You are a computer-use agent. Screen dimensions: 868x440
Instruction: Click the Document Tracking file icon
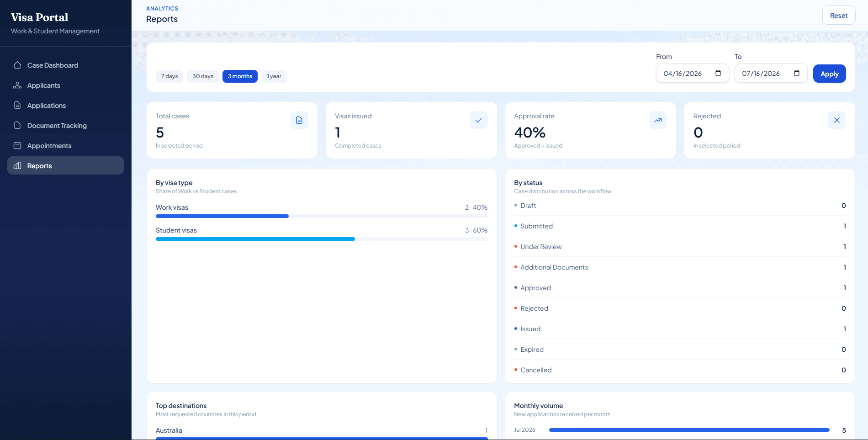pyautogui.click(x=17, y=125)
